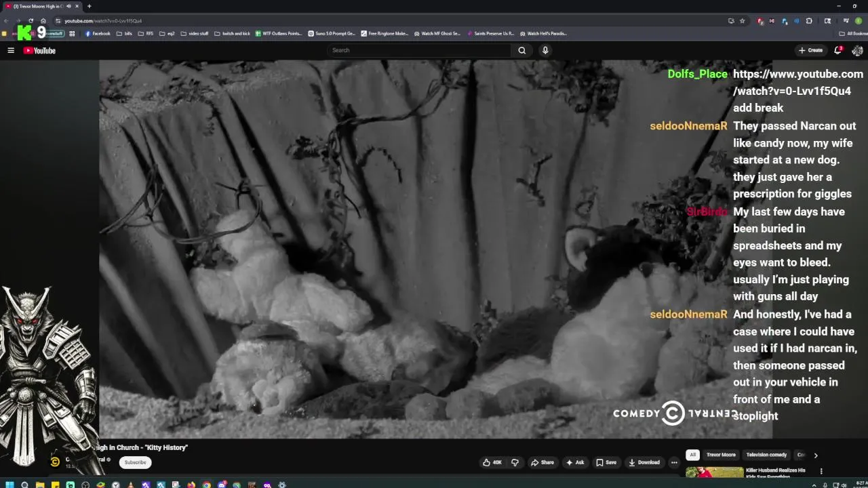This screenshot has height=488, width=868.
Task: Open the Facebook bookmark
Action: point(98,33)
